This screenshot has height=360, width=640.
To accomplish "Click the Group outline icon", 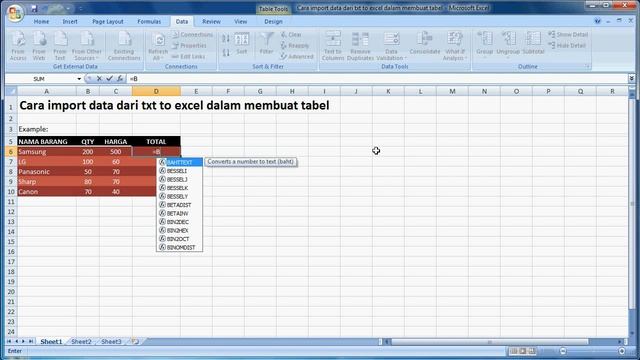I will coord(485,44).
